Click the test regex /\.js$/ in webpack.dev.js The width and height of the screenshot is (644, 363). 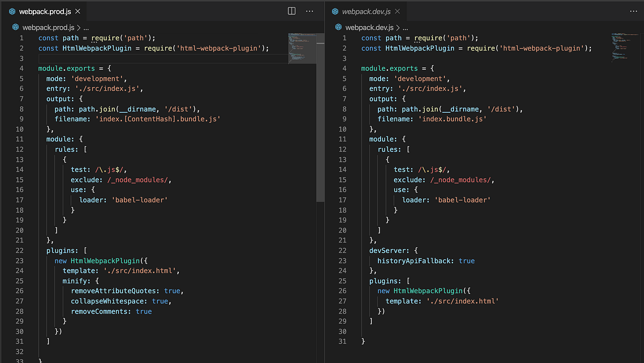433,169
